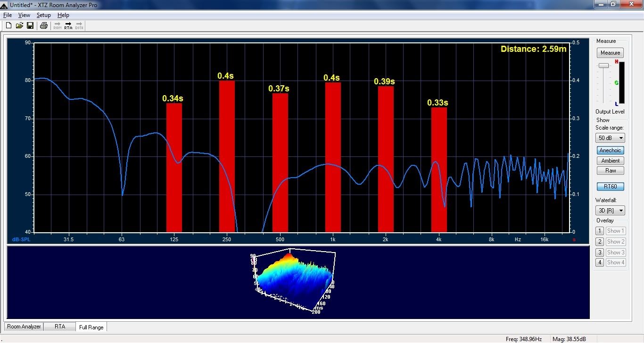644x343 pixels.
Task: Expand the Waterfall 3D [R] dropdown
Action: 610,211
